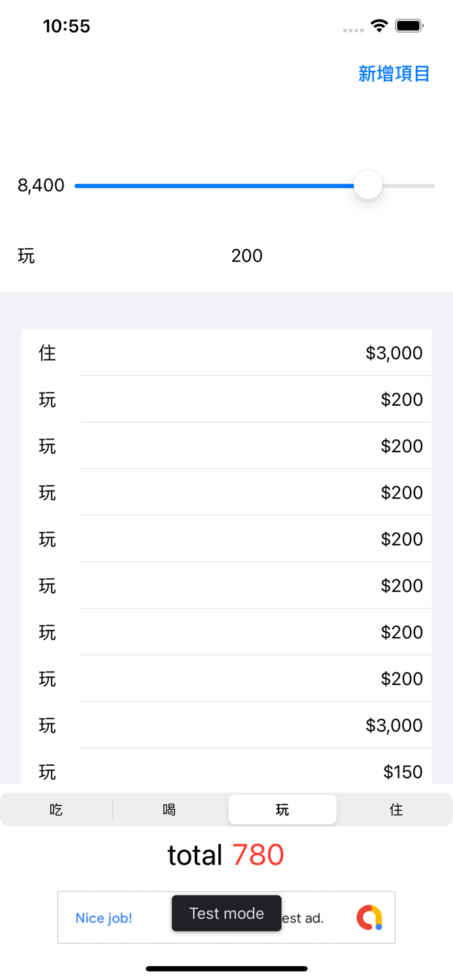Image resolution: width=453 pixels, height=980 pixels.
Task: Switch to the 喝 segment
Action: click(169, 810)
